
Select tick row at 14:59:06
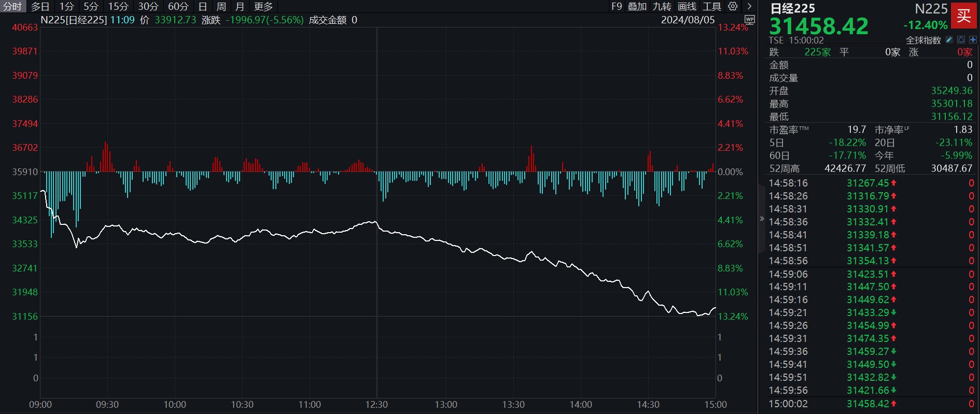click(x=871, y=274)
